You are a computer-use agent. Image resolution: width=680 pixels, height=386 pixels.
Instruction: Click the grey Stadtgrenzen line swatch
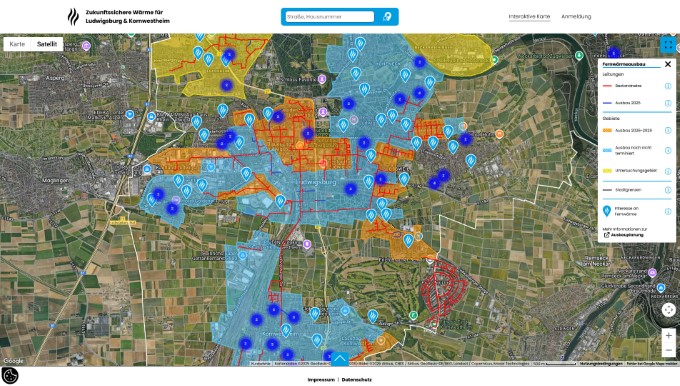click(607, 190)
